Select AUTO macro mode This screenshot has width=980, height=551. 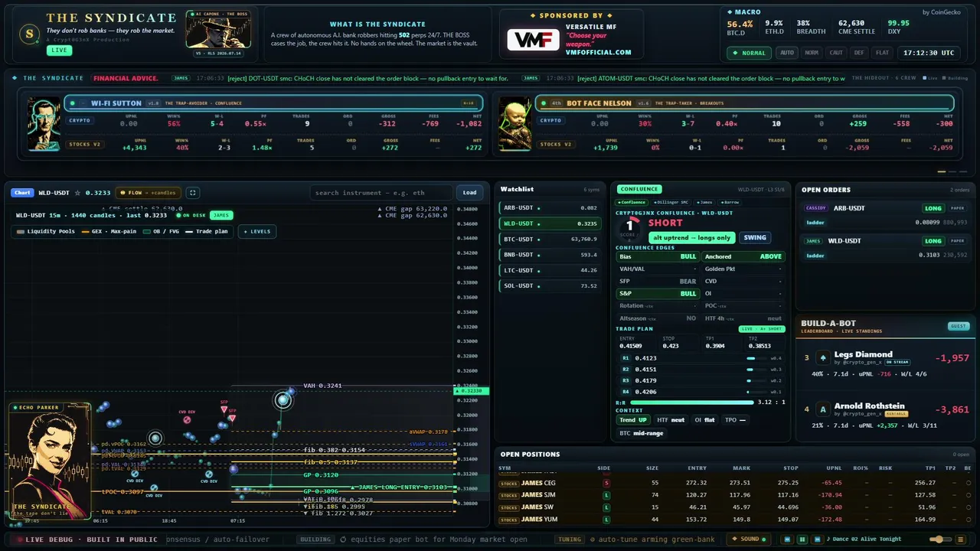pyautogui.click(x=787, y=53)
